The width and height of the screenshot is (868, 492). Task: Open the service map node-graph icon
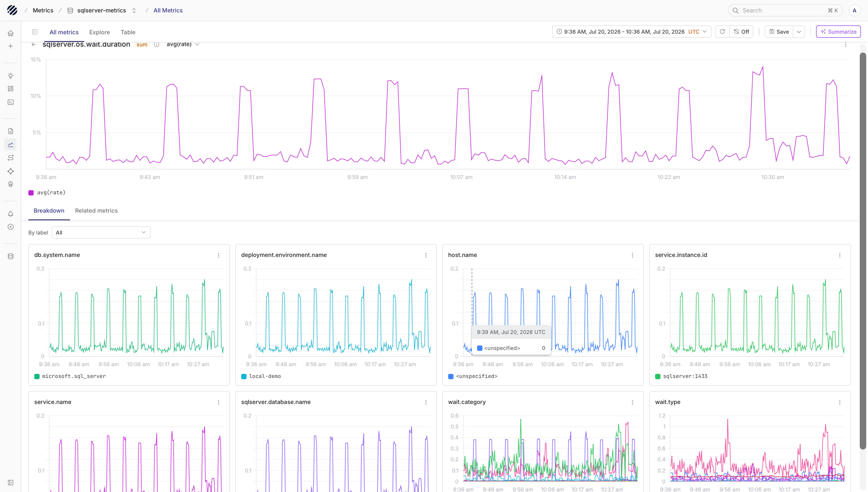point(10,171)
